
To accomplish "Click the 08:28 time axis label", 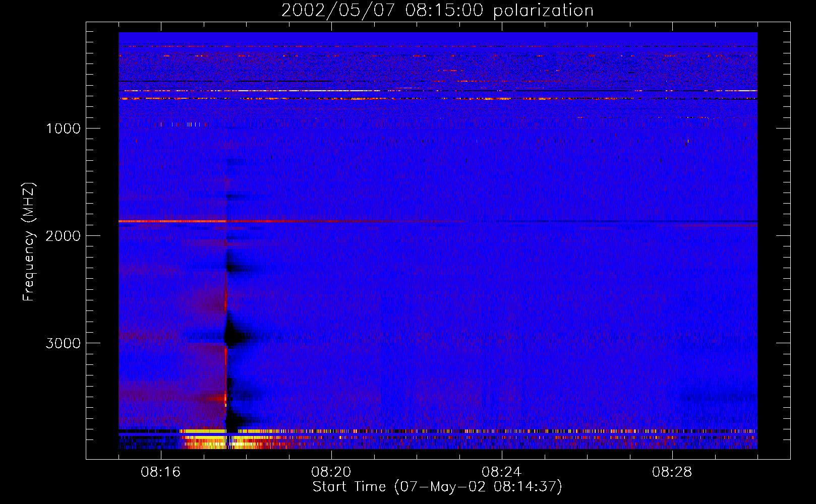I will click(672, 472).
